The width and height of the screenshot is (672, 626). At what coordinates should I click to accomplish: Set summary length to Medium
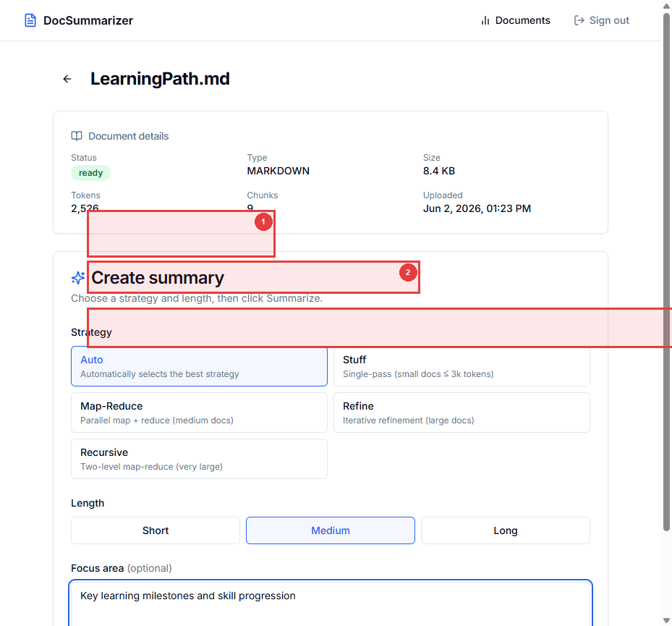pyautogui.click(x=331, y=530)
